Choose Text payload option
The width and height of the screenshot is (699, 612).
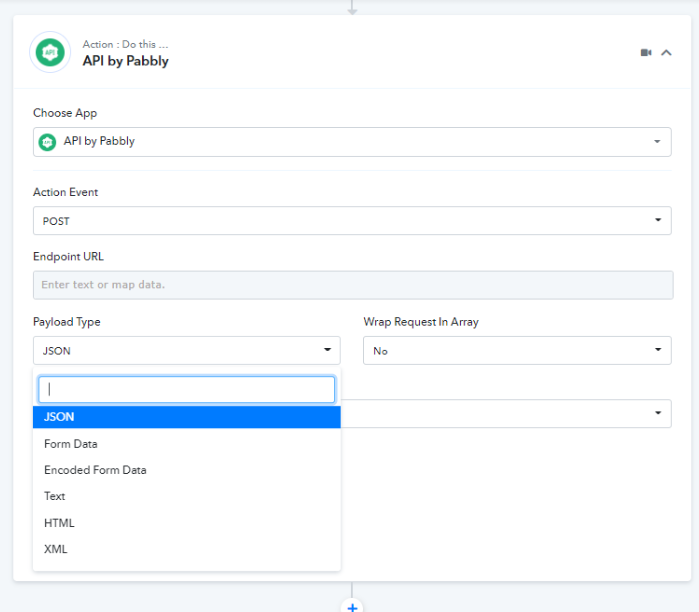pos(187,496)
